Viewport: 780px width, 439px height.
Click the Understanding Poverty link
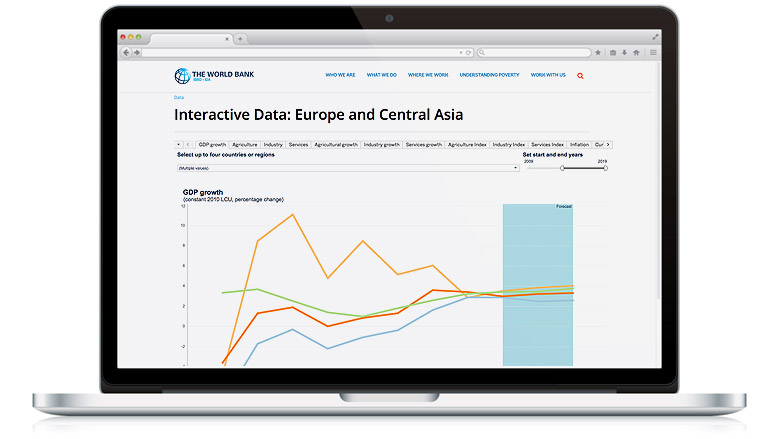pyautogui.click(x=490, y=75)
